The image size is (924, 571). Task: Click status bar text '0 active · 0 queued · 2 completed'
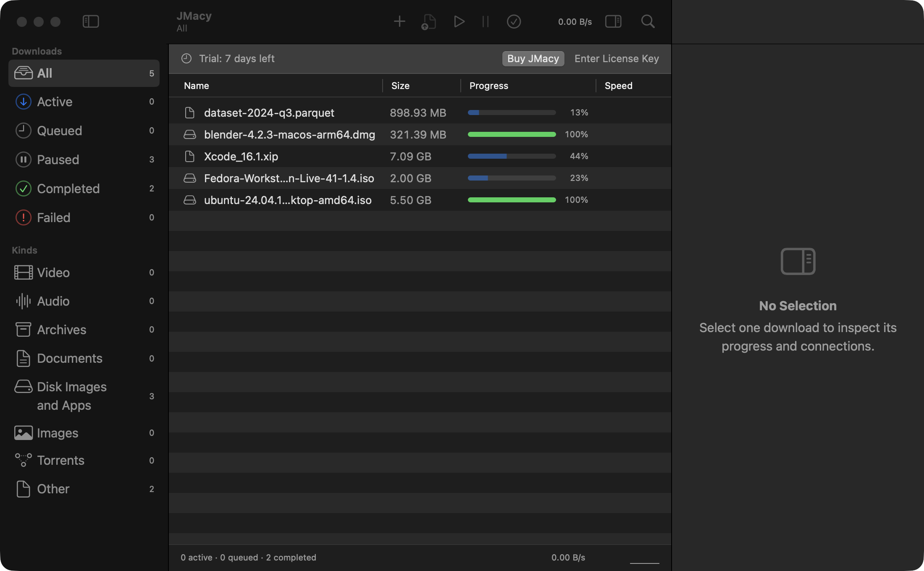click(x=248, y=558)
